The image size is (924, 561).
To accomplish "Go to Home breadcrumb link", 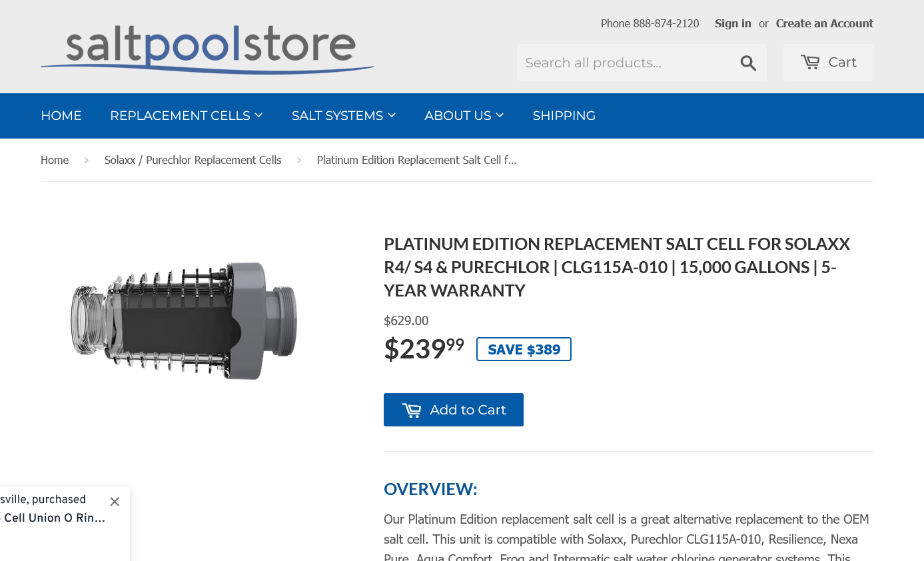I will click(x=55, y=160).
